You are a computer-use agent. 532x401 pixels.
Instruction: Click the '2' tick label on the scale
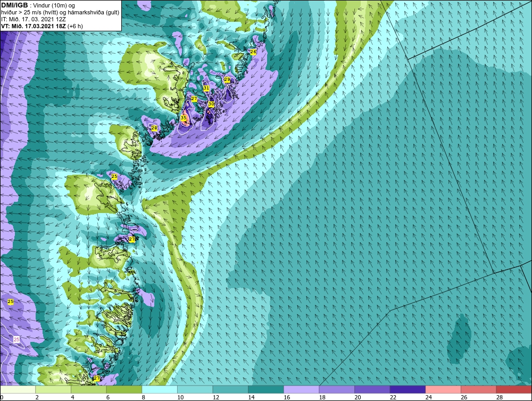pyautogui.click(x=37, y=397)
